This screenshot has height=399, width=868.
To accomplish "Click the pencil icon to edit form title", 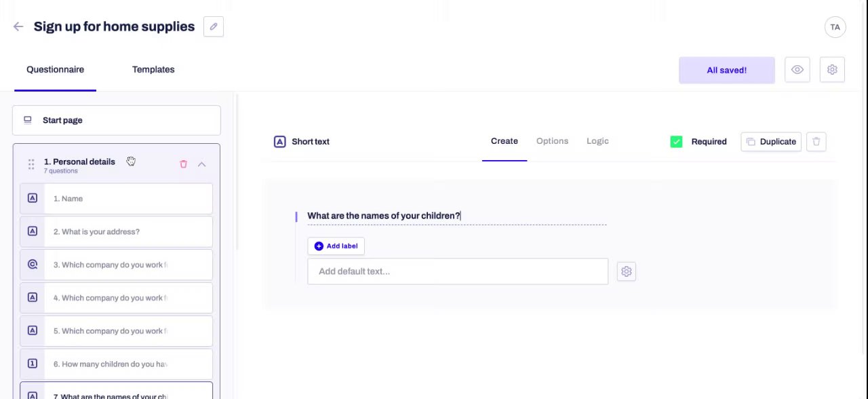I will [214, 26].
